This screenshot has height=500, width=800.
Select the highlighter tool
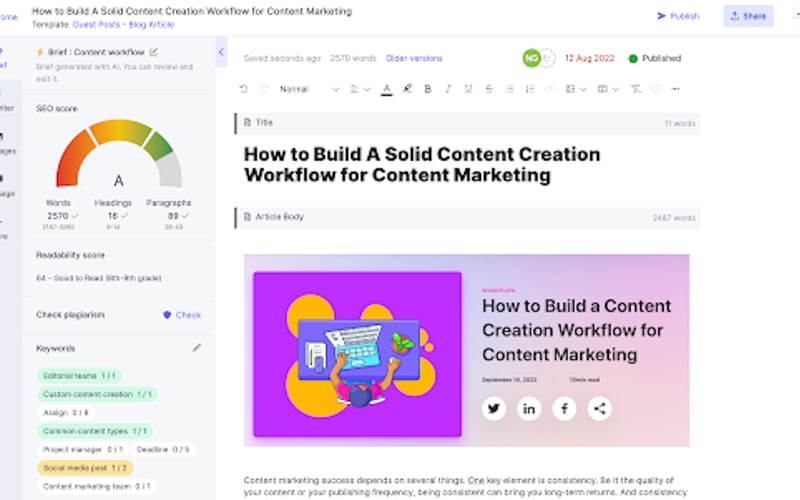407,89
